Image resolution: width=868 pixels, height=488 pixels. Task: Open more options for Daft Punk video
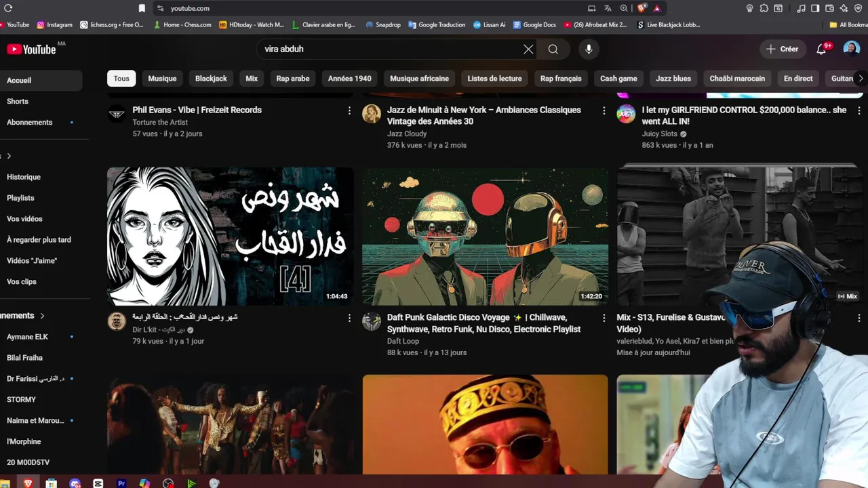coord(604,318)
